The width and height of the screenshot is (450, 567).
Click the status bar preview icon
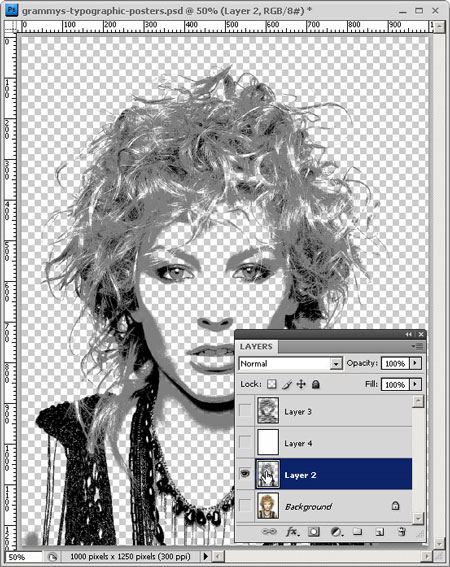[x=52, y=557]
